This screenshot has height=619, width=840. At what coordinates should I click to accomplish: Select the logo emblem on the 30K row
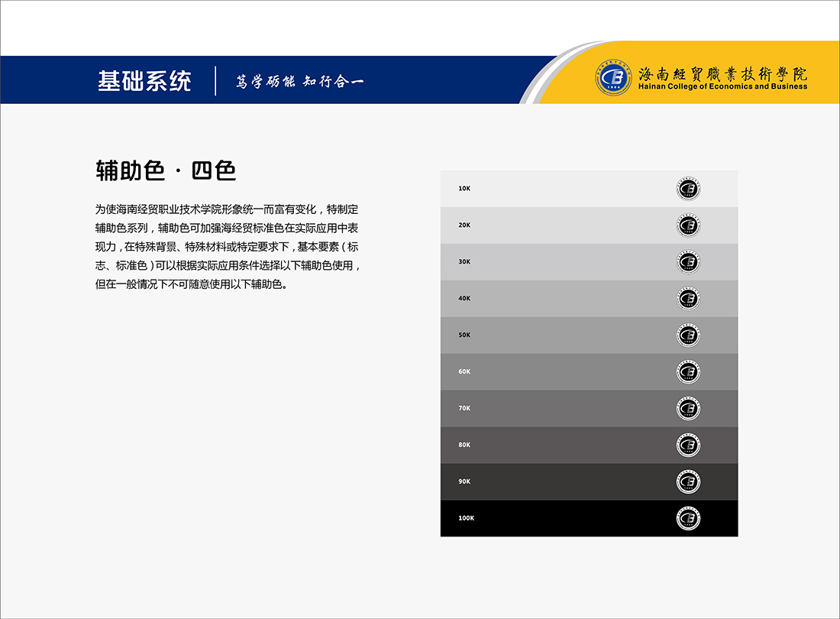689,262
